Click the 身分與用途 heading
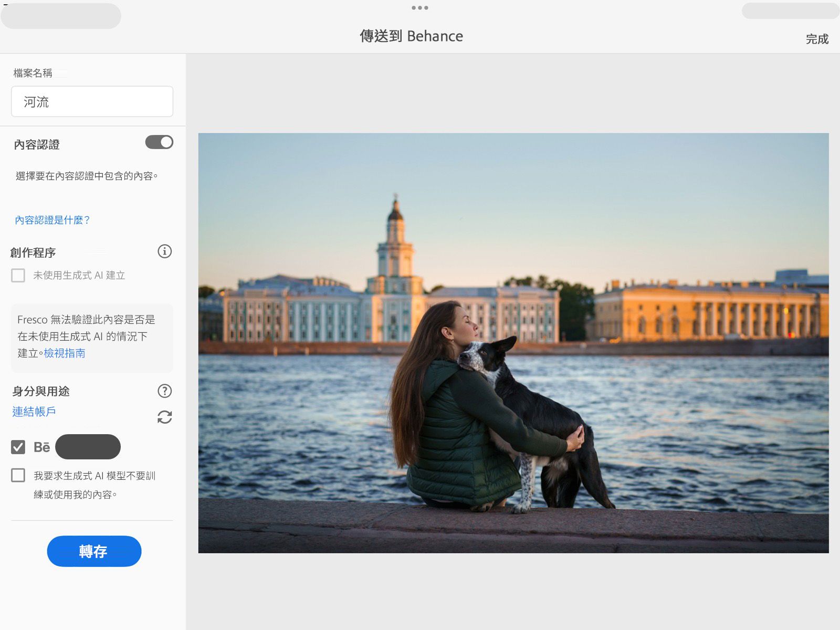The width and height of the screenshot is (840, 630). click(41, 391)
